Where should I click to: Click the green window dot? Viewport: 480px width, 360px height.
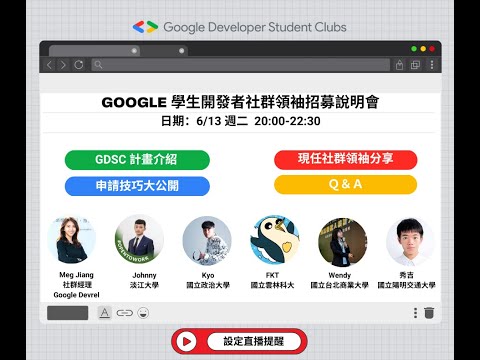(x=414, y=49)
